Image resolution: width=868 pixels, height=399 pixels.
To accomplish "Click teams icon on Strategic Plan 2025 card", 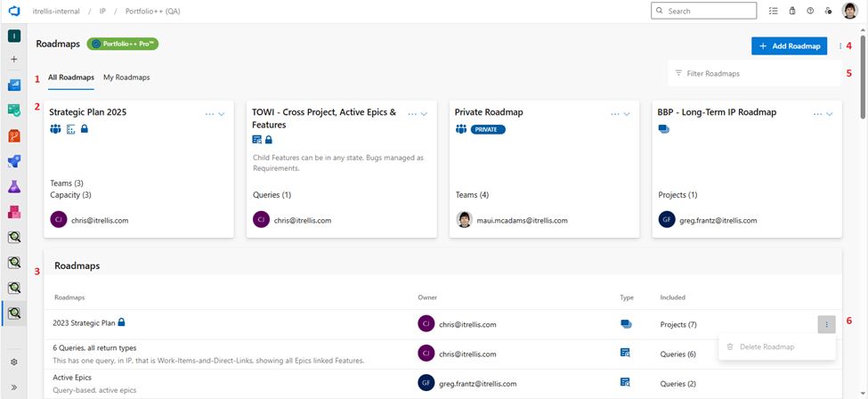I will [x=55, y=129].
